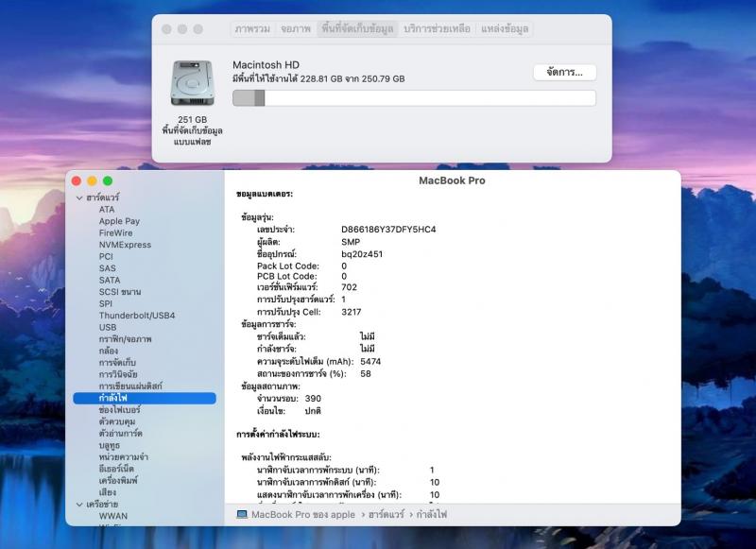The height and width of the screenshot is (549, 756).
Task: Select การเขียนแผ่นดิสก์ in the sidebar
Action: tap(130, 386)
